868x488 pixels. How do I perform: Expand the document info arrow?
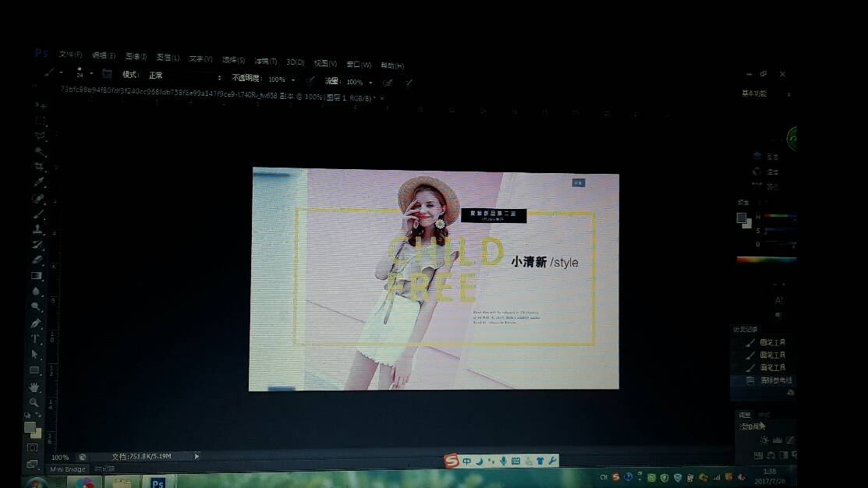(197, 457)
